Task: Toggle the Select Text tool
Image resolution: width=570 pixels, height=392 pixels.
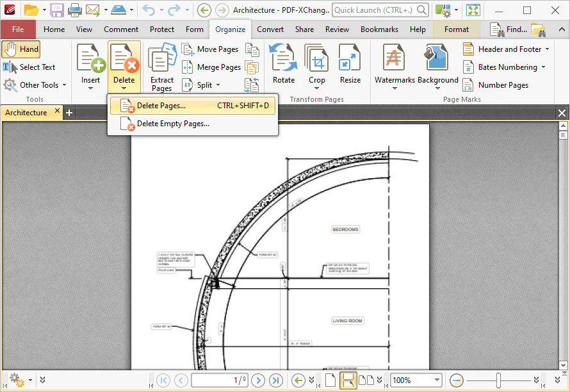Action: click(x=29, y=67)
